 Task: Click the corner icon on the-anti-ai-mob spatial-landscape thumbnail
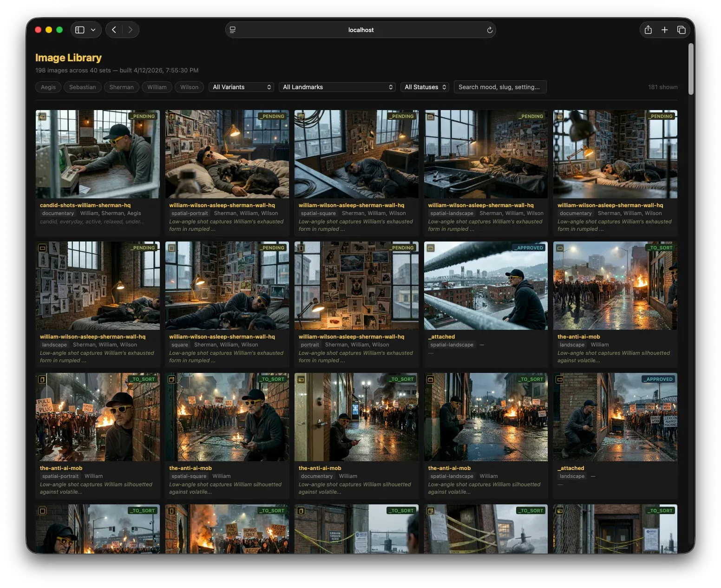pyautogui.click(x=431, y=379)
